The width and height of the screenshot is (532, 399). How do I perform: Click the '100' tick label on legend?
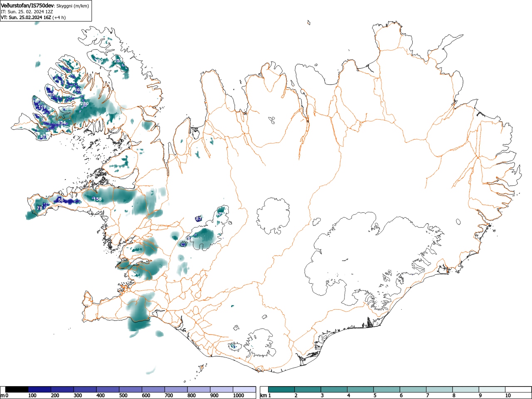[32, 396]
